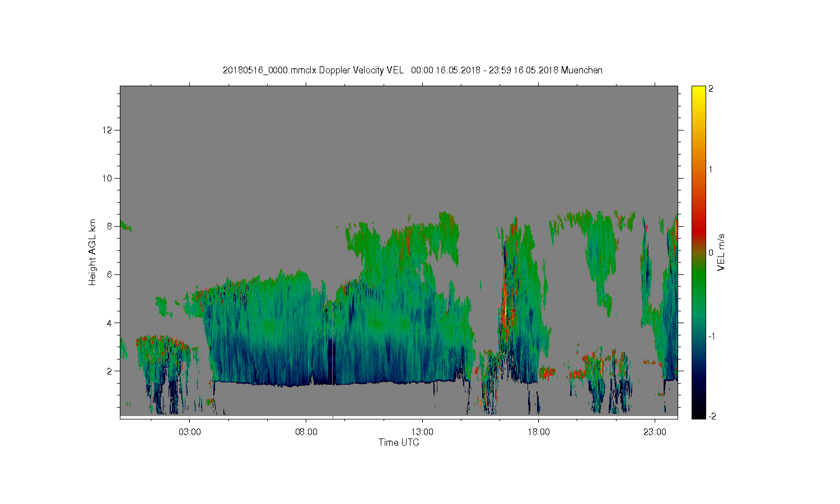Click the velocity colorbar gradient

click(698, 252)
